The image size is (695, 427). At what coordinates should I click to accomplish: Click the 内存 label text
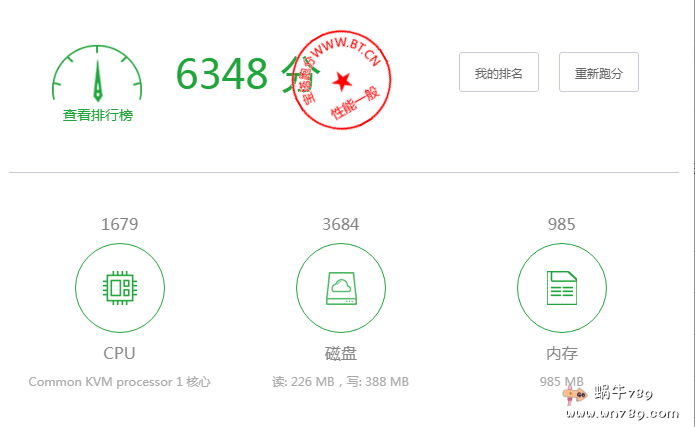coord(561,353)
